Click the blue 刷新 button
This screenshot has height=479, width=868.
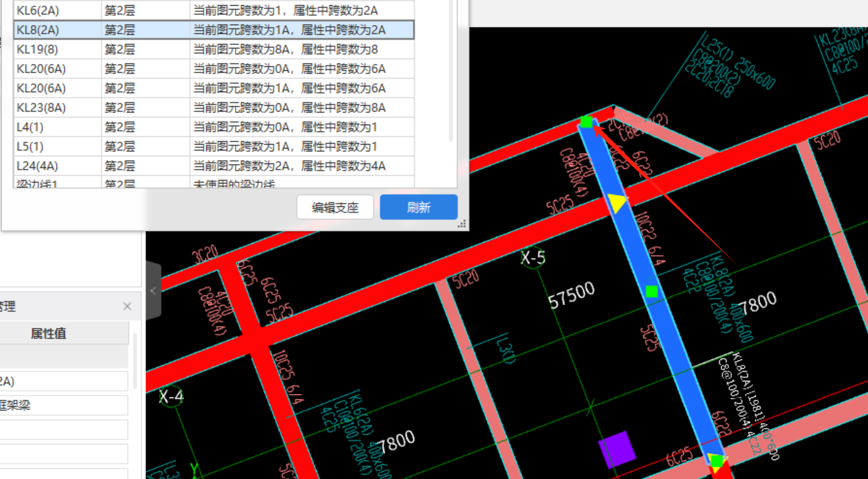point(418,207)
